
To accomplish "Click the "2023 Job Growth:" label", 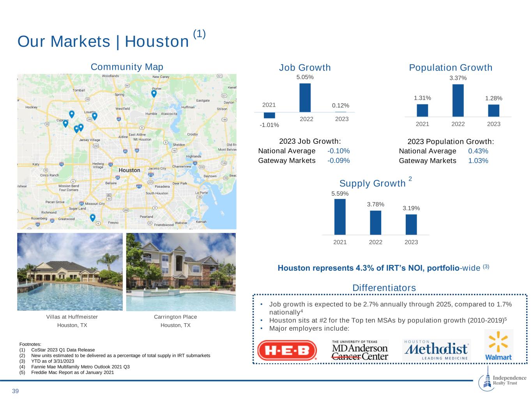I will pyautogui.click(x=310, y=141).
